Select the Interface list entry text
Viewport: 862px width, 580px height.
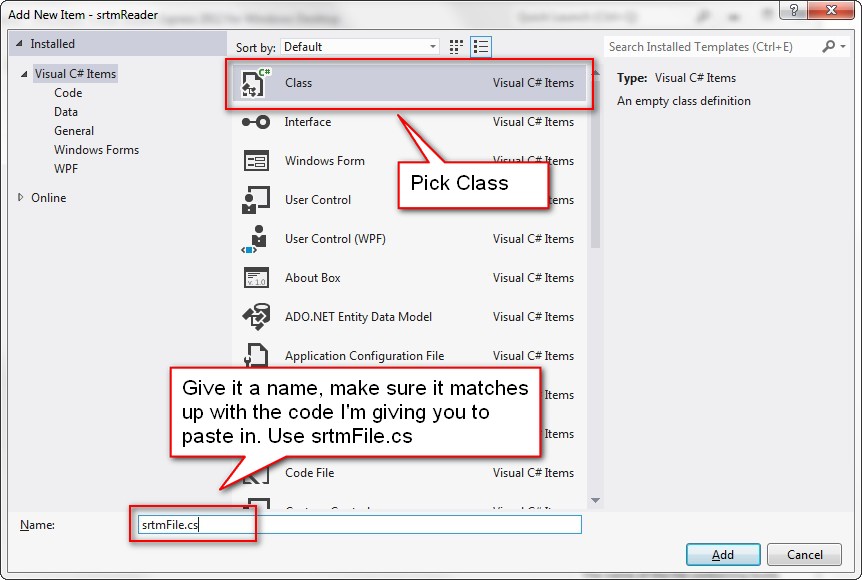(x=308, y=121)
